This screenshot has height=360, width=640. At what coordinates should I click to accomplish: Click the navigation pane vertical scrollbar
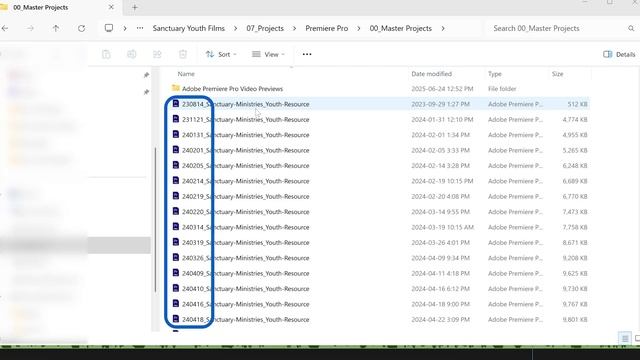[x=155, y=220]
